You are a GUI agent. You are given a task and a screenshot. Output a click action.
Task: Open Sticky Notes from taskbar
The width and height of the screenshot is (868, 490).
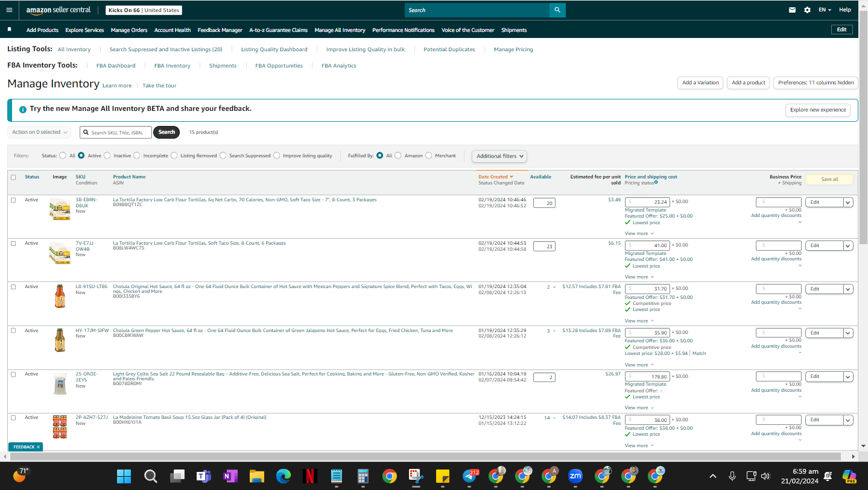[442, 476]
